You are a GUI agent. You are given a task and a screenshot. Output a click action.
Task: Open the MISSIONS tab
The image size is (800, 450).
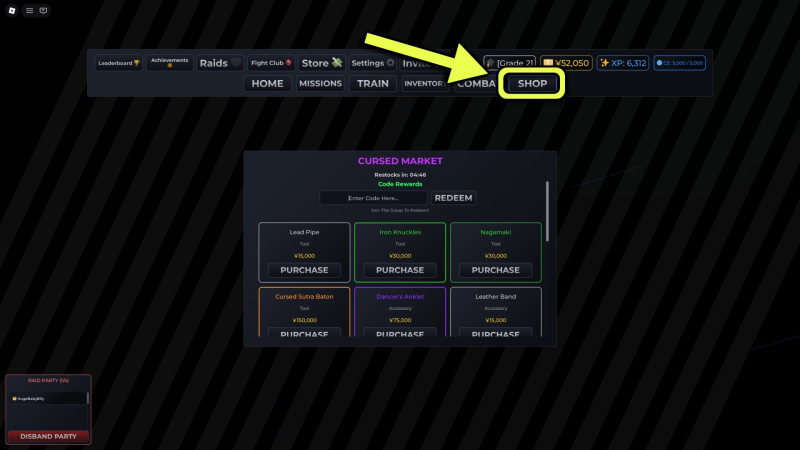[320, 84]
